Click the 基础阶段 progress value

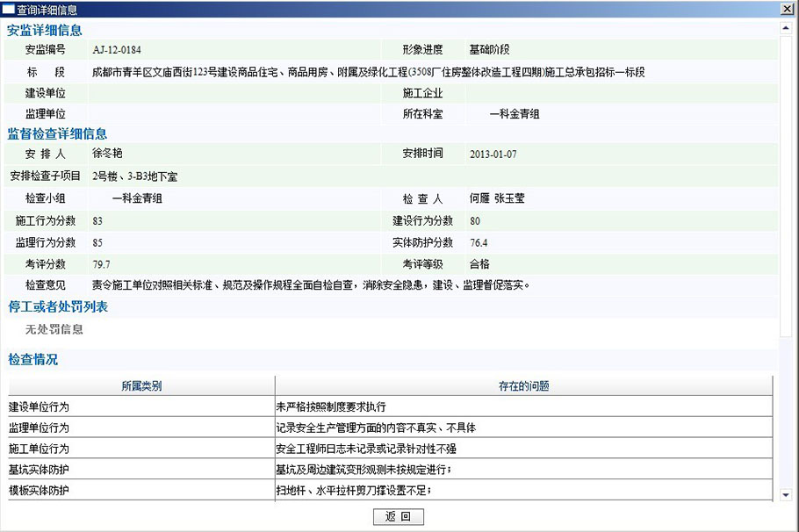(489, 49)
